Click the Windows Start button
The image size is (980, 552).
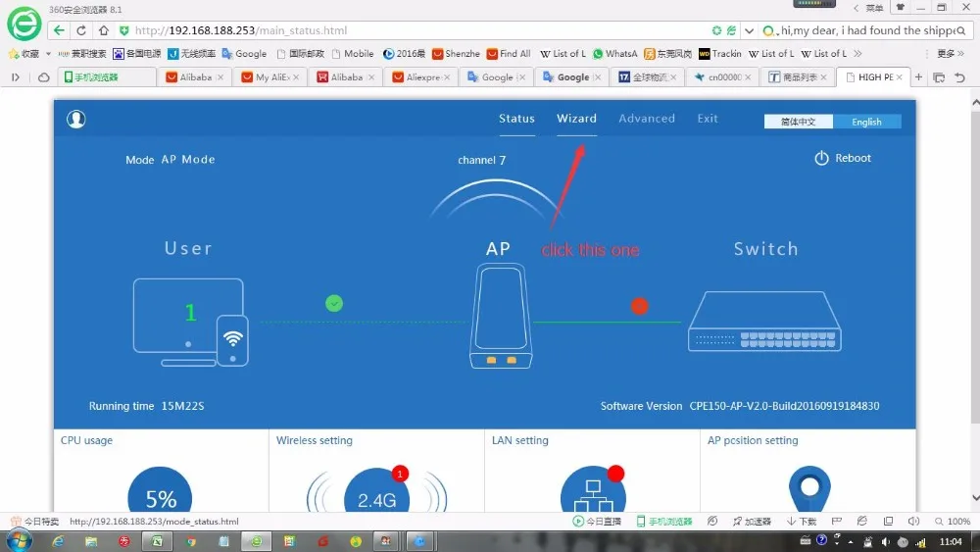pos(19,541)
